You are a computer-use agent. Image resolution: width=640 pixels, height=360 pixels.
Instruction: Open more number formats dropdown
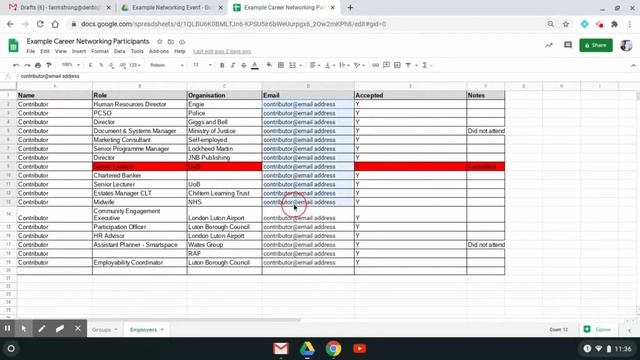(x=135, y=65)
